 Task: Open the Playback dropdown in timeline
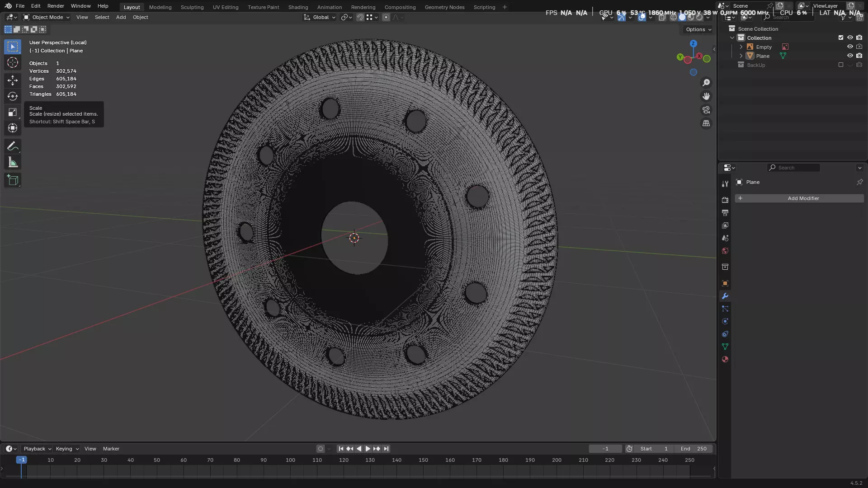click(x=37, y=449)
